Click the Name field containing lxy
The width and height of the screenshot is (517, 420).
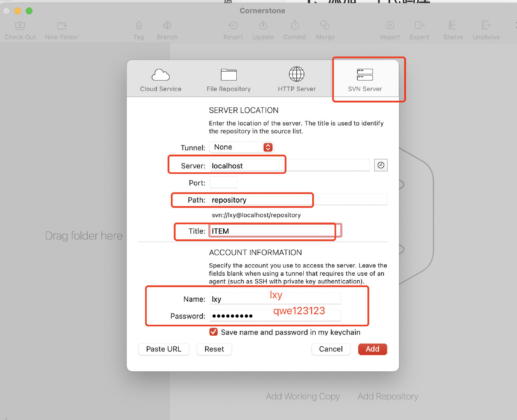pos(275,299)
